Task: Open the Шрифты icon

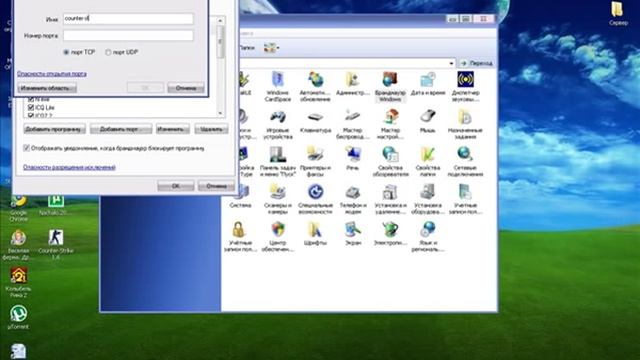Action: tap(315, 234)
